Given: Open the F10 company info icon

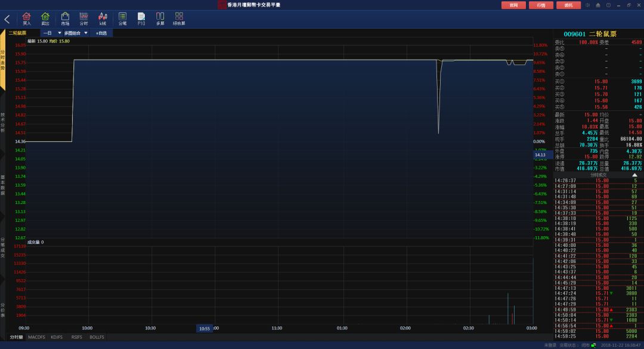Looking at the screenshot, I should click(x=141, y=19).
